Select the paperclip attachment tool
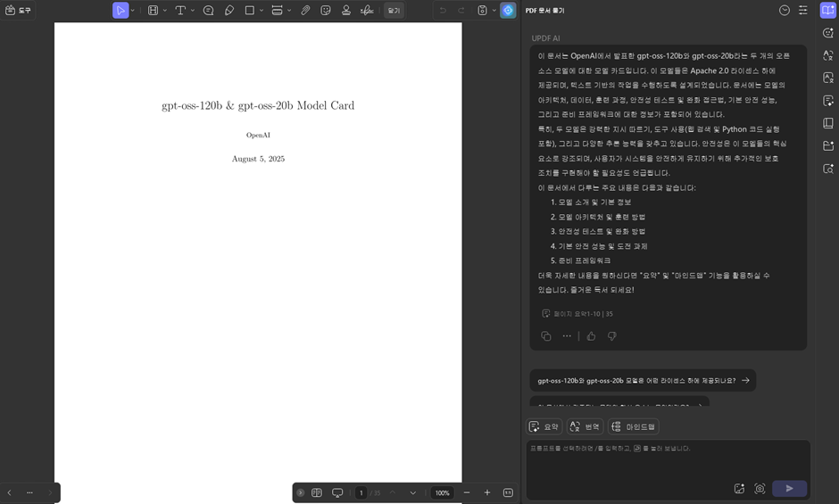The width and height of the screenshot is (839, 504). click(x=305, y=10)
